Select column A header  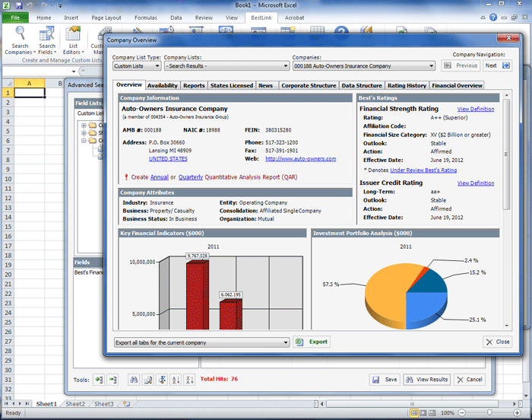tap(30, 83)
